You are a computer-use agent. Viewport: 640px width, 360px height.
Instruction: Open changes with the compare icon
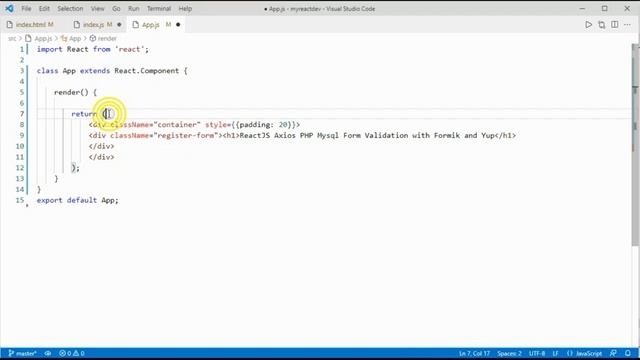tap(602, 25)
